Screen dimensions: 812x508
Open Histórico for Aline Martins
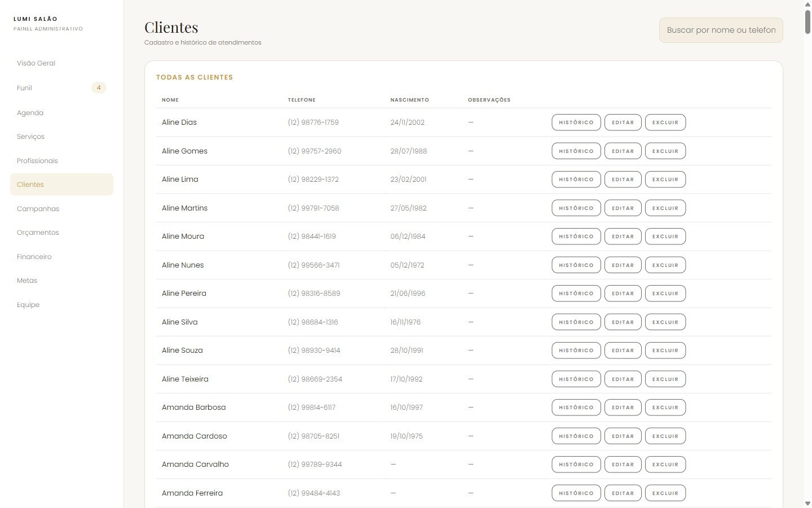pyautogui.click(x=576, y=208)
